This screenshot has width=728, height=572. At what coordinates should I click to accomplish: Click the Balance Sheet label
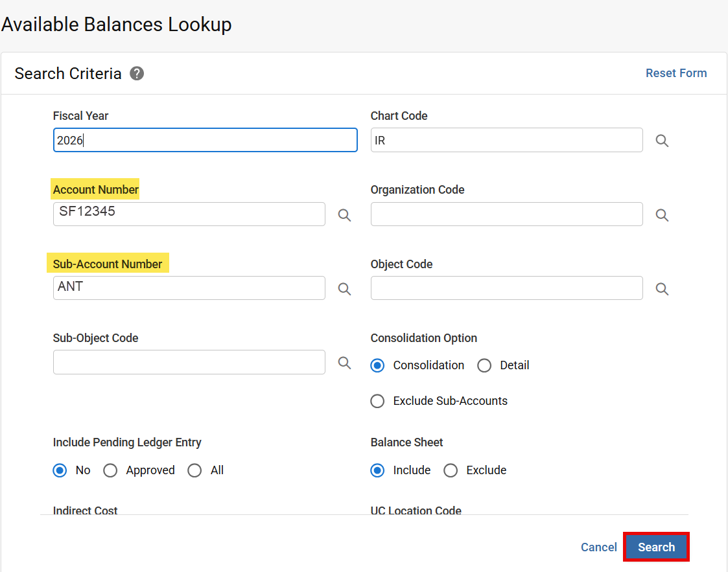406,442
